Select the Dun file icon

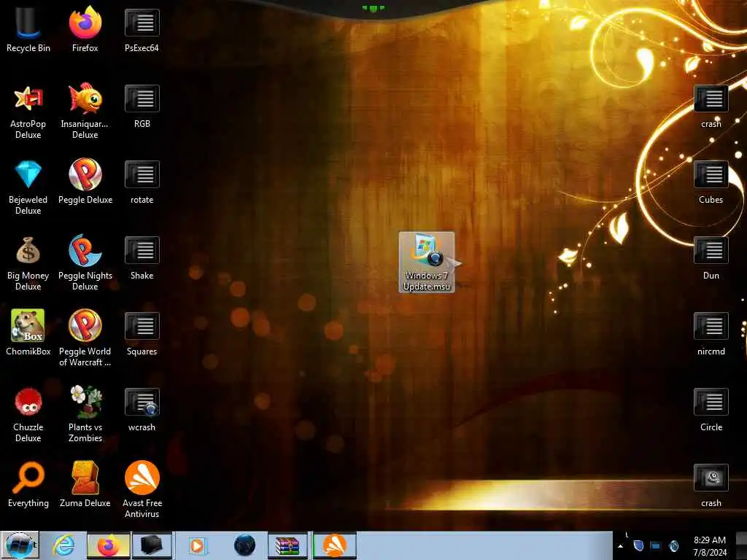(711, 257)
